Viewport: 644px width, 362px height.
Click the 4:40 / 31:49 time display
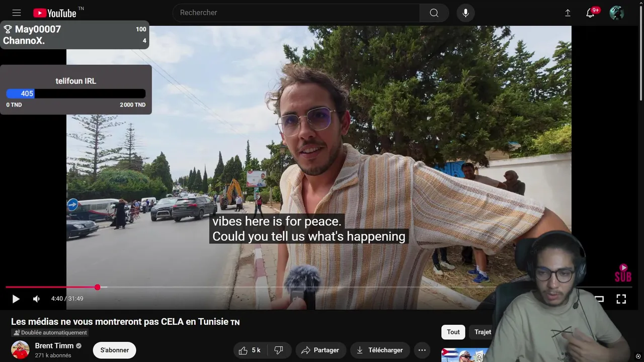67,299
